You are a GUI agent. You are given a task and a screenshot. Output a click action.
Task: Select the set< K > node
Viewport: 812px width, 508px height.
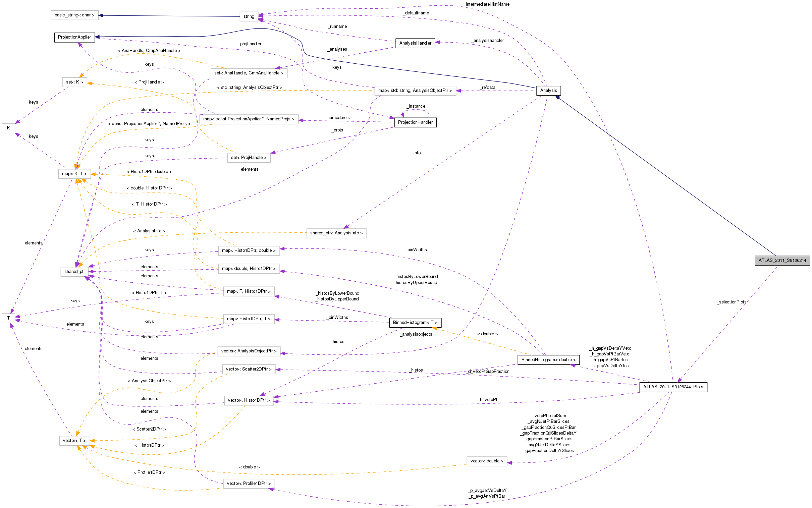point(74,82)
